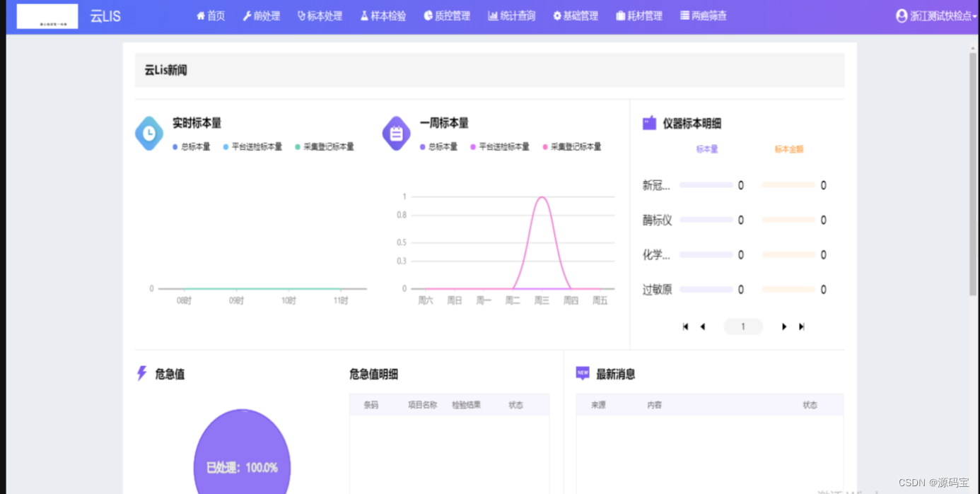This screenshot has width=980, height=494.
Task: Toggle the 总标本量 legend in 实时标本量 chart
Action: (191, 146)
